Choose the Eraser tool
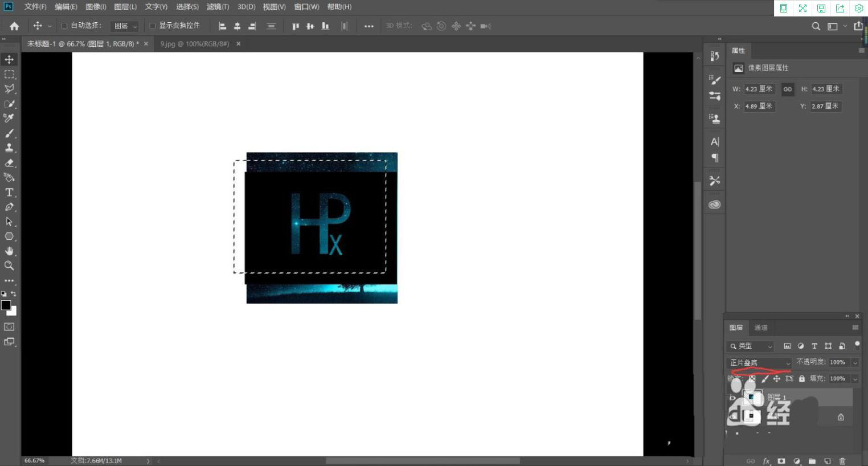 click(9, 163)
